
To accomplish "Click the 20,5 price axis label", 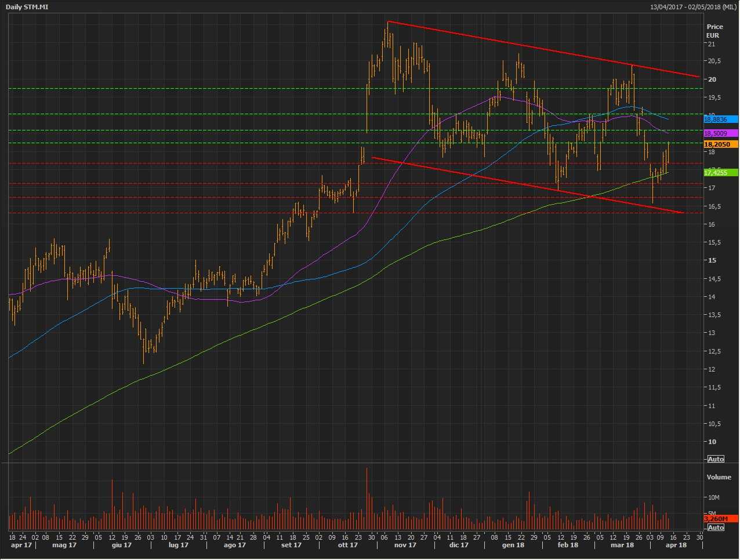I will [x=713, y=61].
